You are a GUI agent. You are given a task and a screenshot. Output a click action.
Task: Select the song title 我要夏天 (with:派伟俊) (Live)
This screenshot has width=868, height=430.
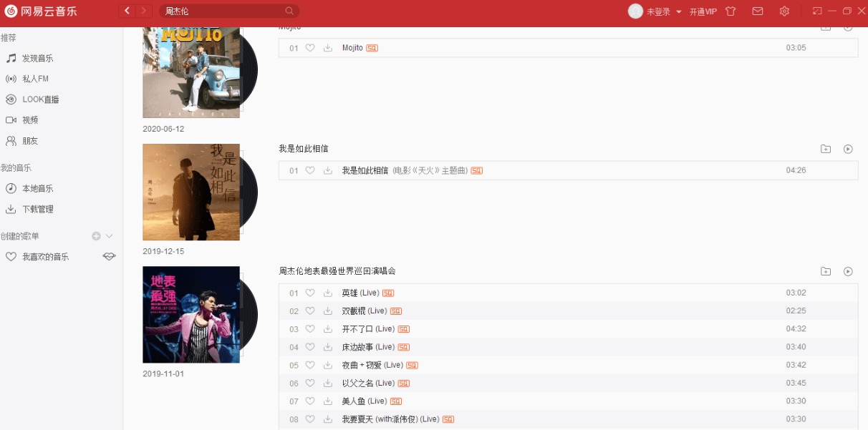coord(390,419)
